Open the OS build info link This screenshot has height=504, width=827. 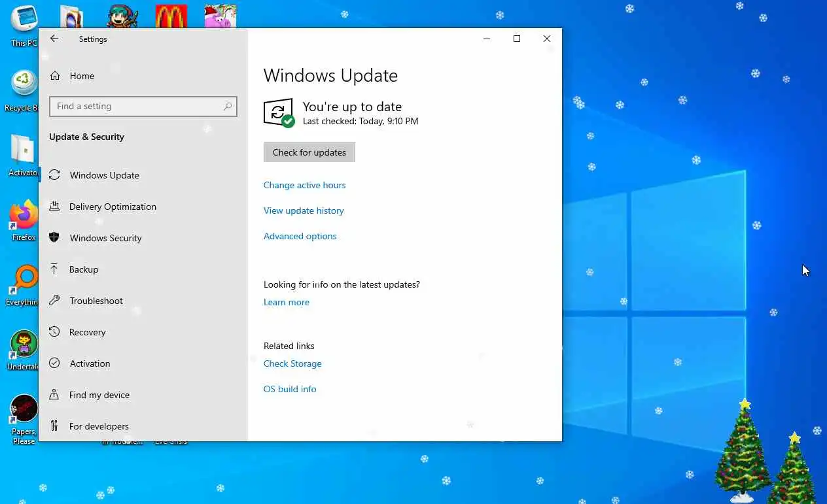[x=290, y=389]
